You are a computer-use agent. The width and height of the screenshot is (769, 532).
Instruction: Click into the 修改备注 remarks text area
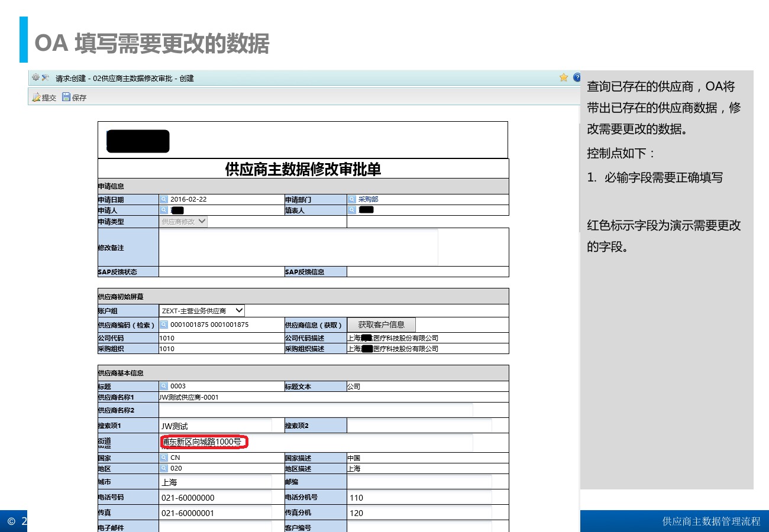pos(298,247)
